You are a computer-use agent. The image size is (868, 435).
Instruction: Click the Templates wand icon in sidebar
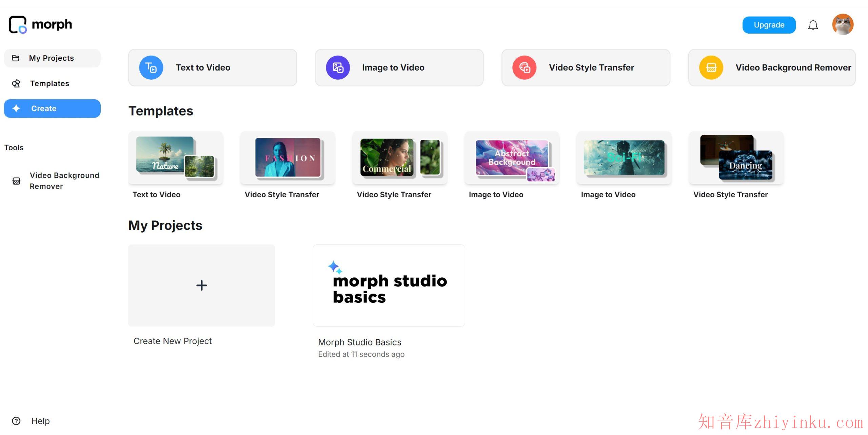16,83
